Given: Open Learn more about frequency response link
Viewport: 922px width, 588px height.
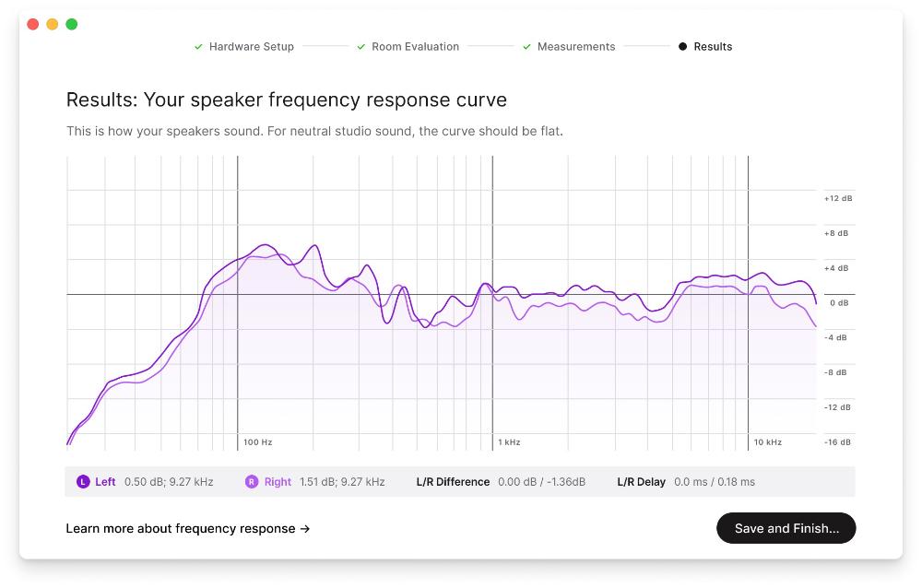Looking at the screenshot, I should tap(187, 529).
